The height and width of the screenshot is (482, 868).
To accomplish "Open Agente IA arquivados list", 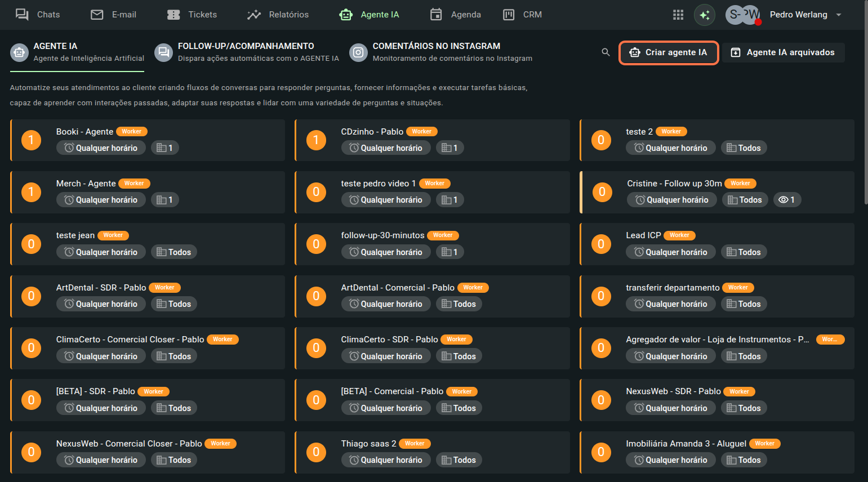I will 784,52.
